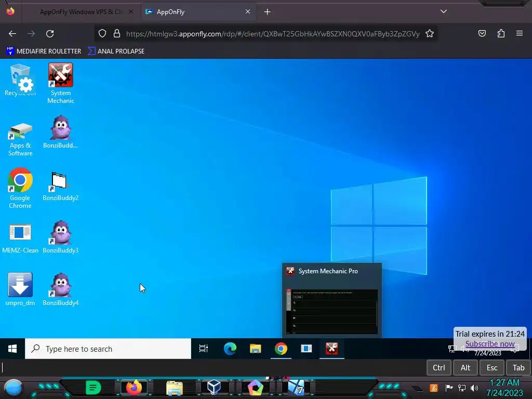
Task: Close the AppOnFly Windows VPS tab
Action: [130, 11]
